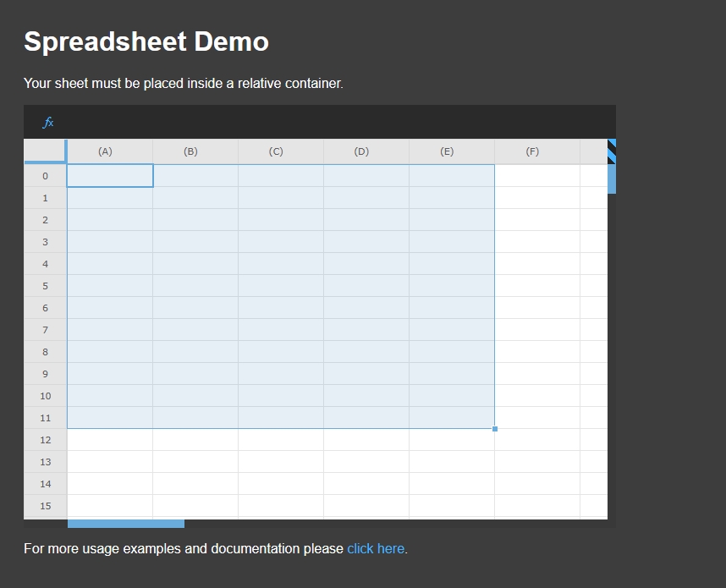Viewport: 726px width, 588px height.
Task: Select row 2 header
Action: tap(46, 220)
